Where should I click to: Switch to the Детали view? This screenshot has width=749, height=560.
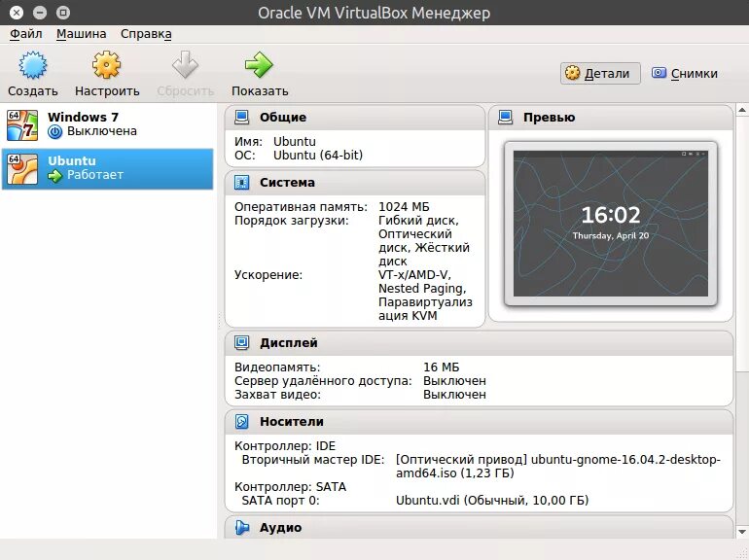point(600,74)
